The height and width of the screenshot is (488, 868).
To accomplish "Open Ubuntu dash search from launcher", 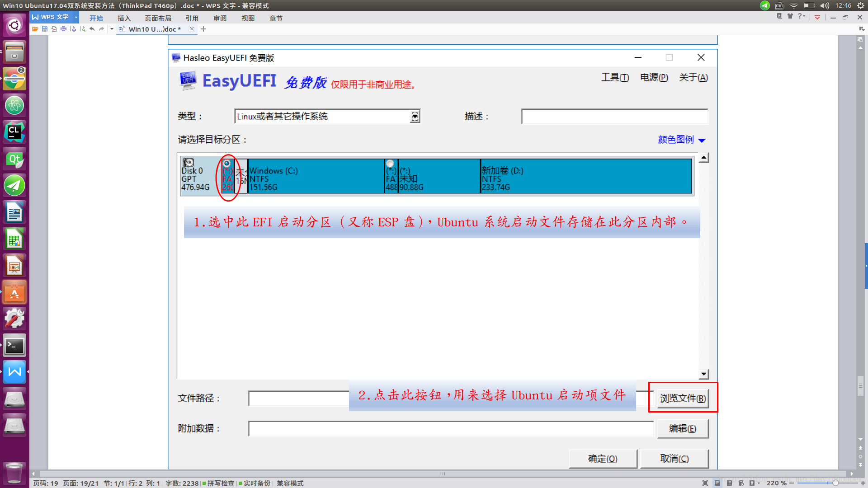I will 14,25.
